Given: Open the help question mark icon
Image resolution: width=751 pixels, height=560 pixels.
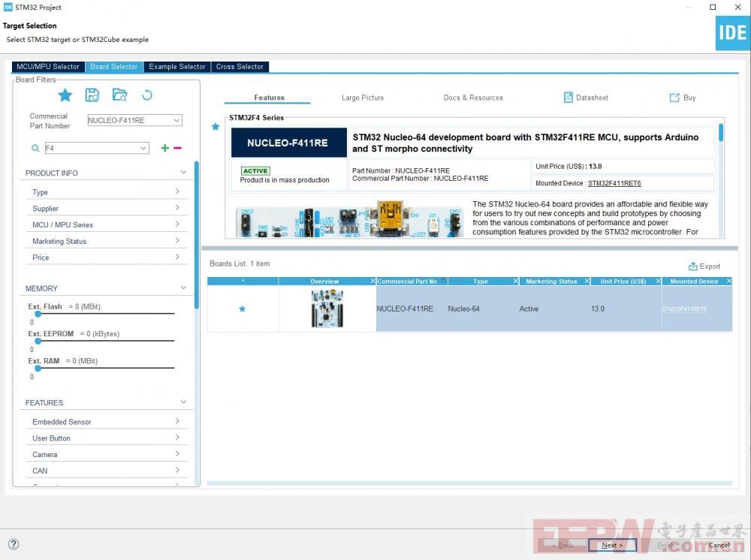Looking at the screenshot, I should [14, 544].
